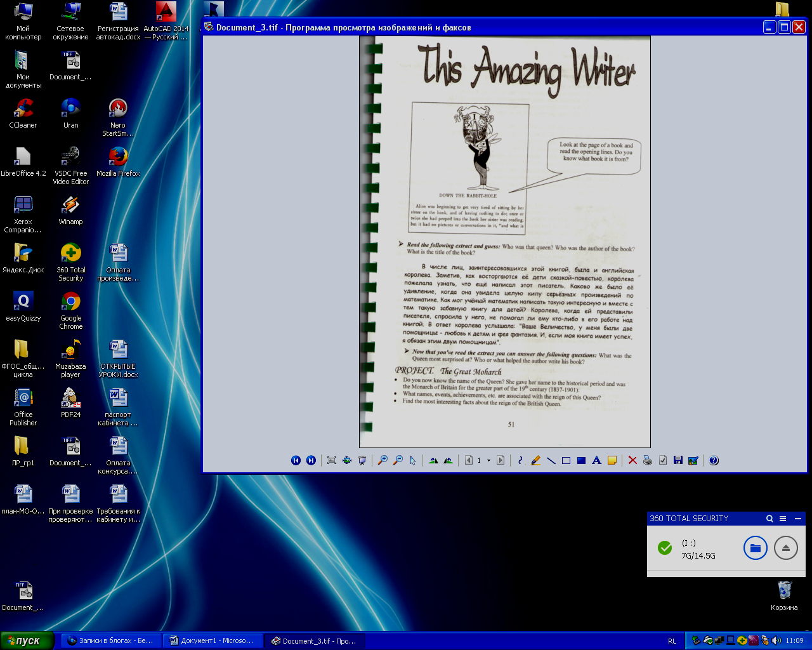Open the 360 Total Security widget menu
The image size is (812, 650).
pos(783,519)
